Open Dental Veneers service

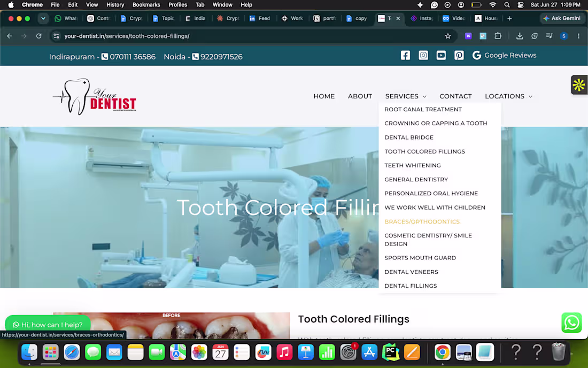(x=411, y=272)
